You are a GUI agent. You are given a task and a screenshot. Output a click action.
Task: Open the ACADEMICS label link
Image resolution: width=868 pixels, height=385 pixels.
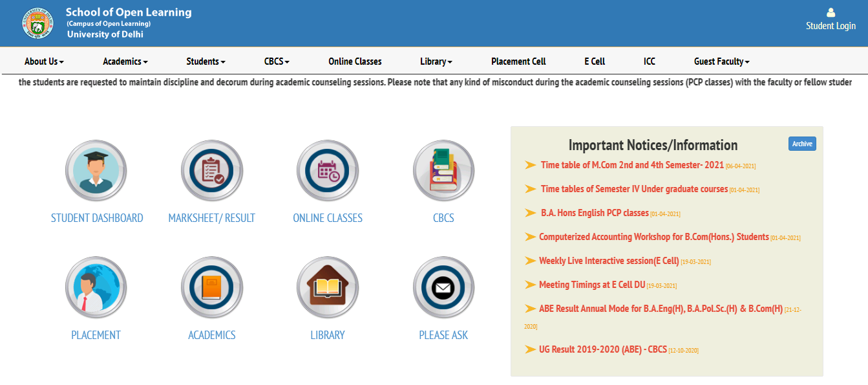[212, 335]
